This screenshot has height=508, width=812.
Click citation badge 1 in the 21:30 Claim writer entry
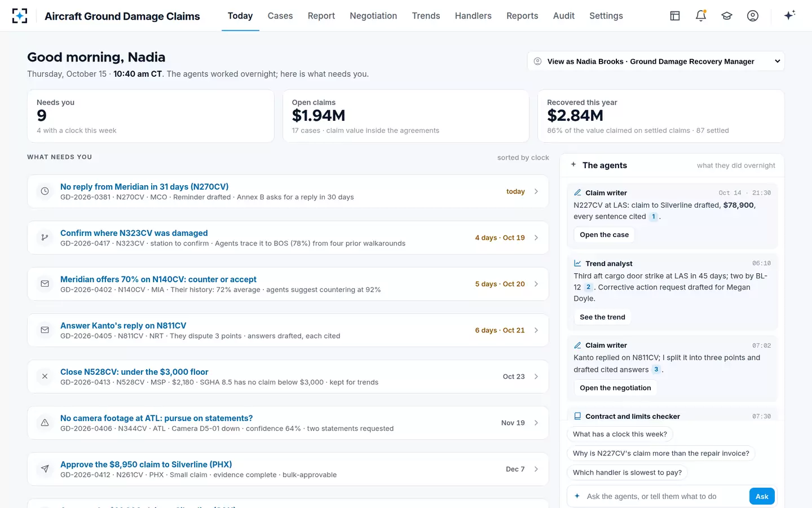click(654, 217)
